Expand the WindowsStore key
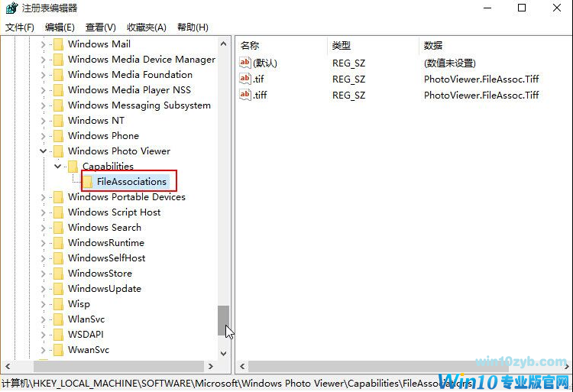 [x=43, y=274]
